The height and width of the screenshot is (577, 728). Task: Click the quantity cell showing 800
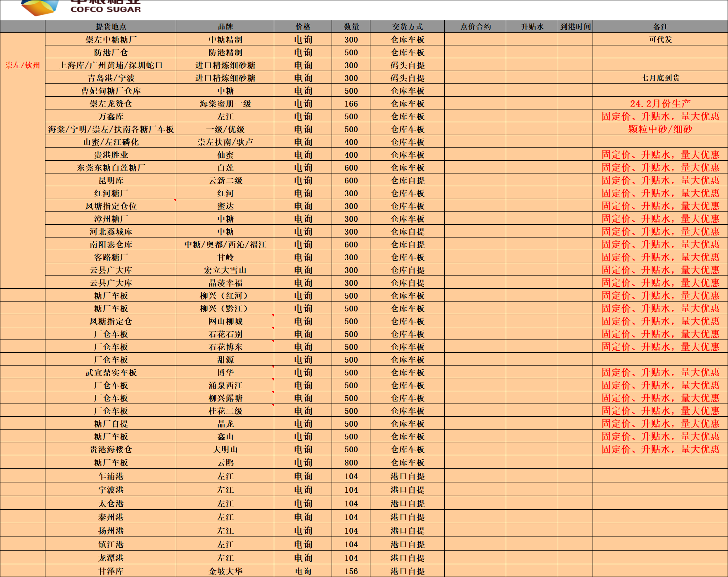point(351,463)
